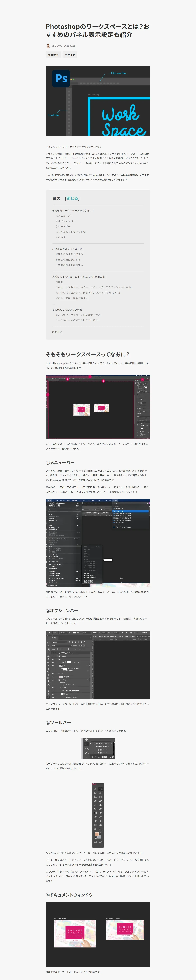Select the Gradient tool icon

(x=96, y=813)
